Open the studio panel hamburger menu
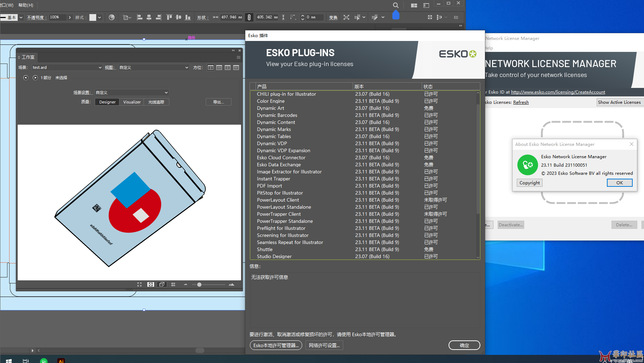Viewport: 644px width, 363px height. 239,57
